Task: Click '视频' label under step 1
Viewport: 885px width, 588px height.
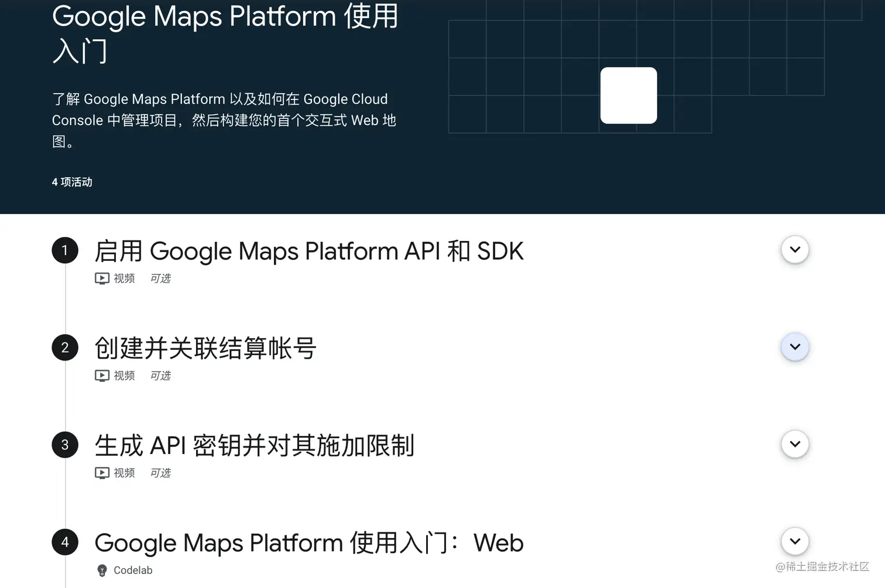Action: (124, 278)
